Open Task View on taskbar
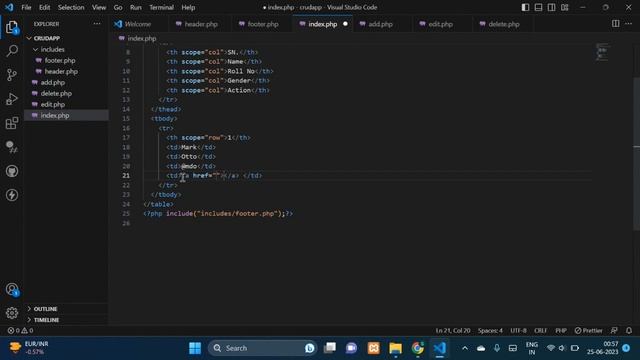 pos(329,348)
